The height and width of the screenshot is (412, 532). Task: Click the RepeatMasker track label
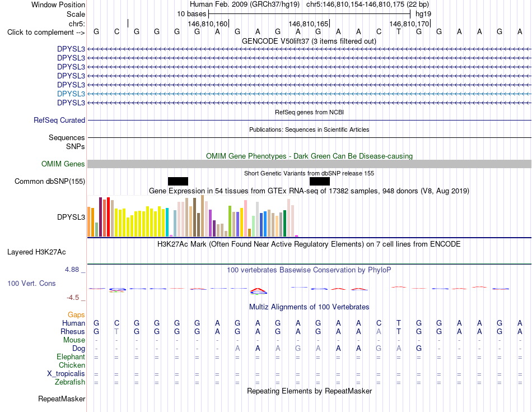coord(62,399)
